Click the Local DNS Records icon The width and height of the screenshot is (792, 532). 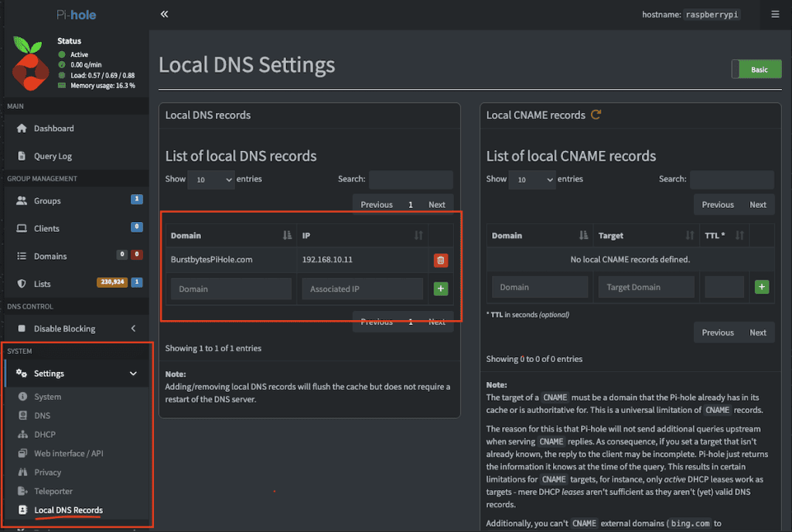tap(22, 510)
